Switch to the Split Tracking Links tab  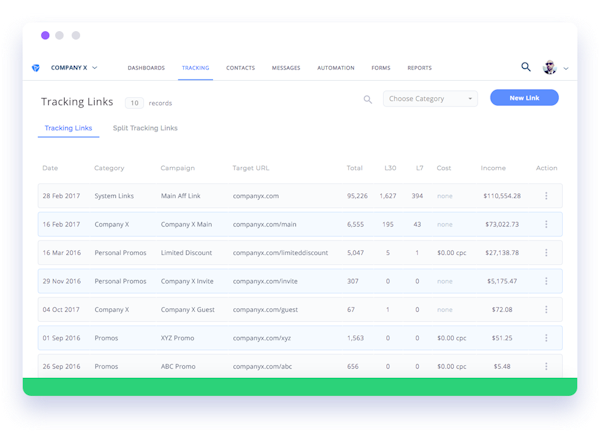[145, 128]
